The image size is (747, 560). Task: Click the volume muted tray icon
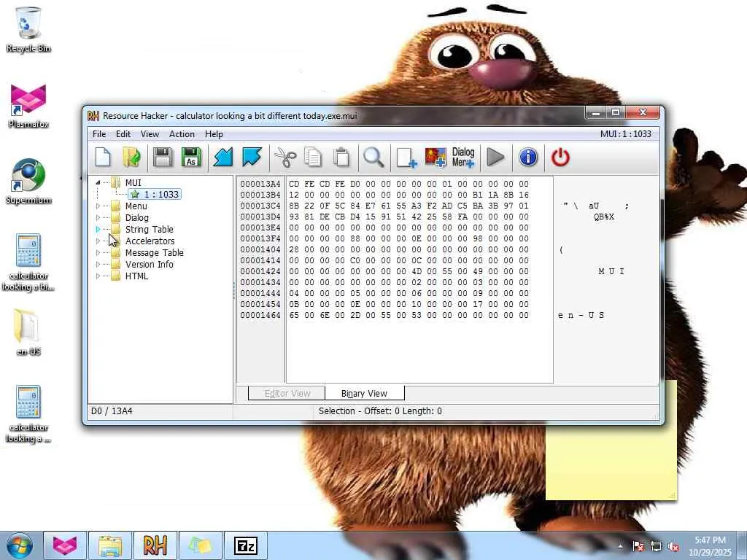point(673,547)
